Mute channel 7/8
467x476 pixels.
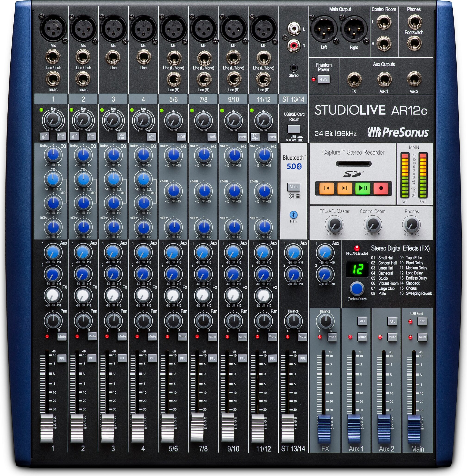point(212,337)
